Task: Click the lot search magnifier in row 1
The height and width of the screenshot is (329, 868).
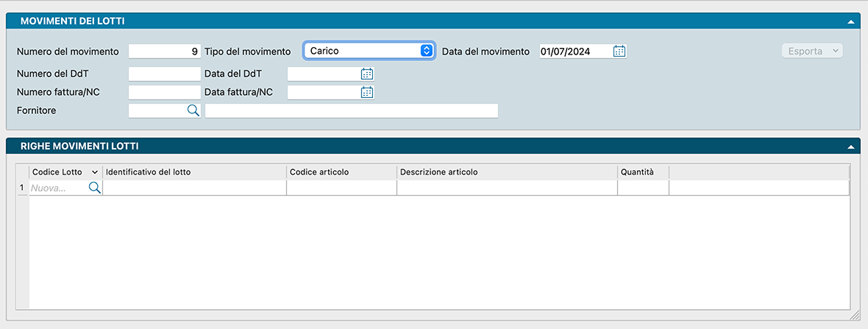Action: pyautogui.click(x=94, y=188)
